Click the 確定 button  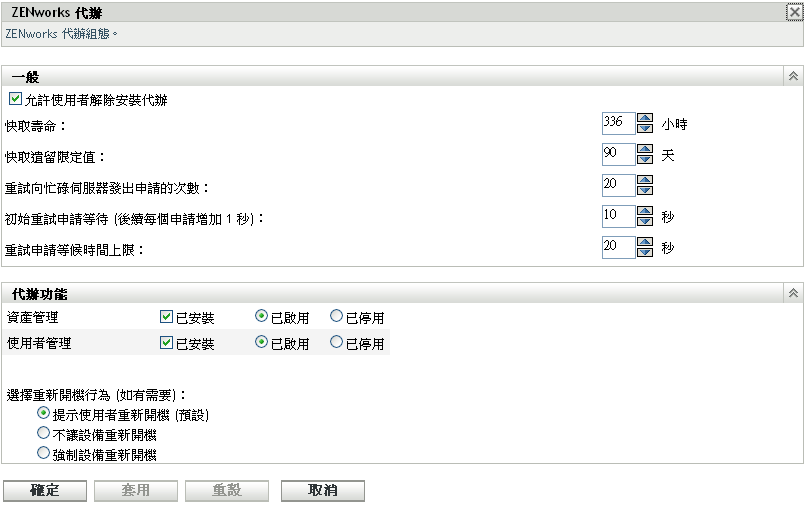pyautogui.click(x=45, y=490)
